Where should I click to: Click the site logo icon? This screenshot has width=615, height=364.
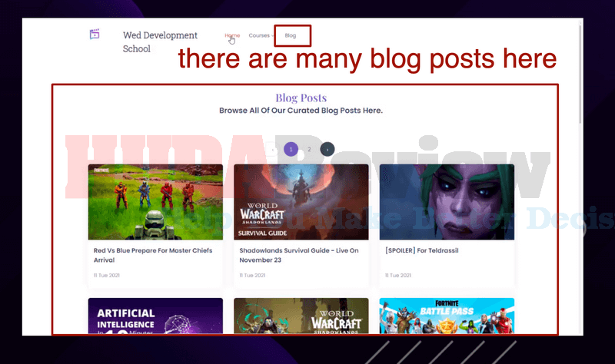[x=95, y=34]
